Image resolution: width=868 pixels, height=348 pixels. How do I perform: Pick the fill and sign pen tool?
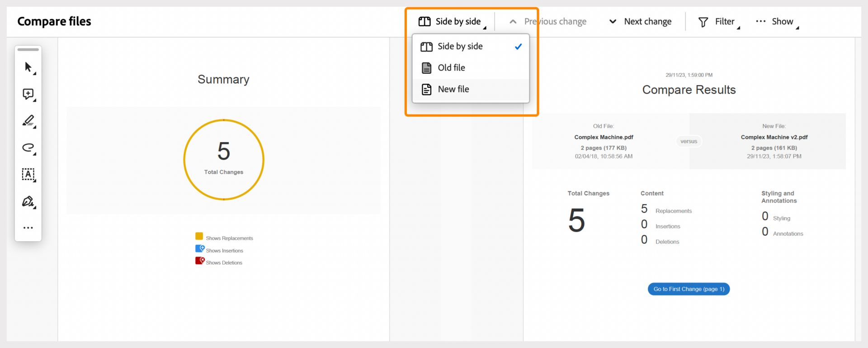pyautogui.click(x=28, y=201)
